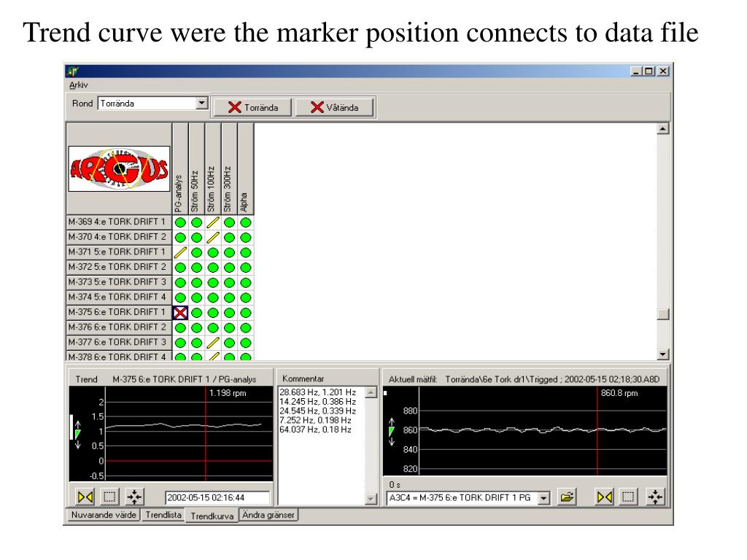Click the ARGUS logo image
The width and height of the screenshot is (747, 560).
(119, 168)
